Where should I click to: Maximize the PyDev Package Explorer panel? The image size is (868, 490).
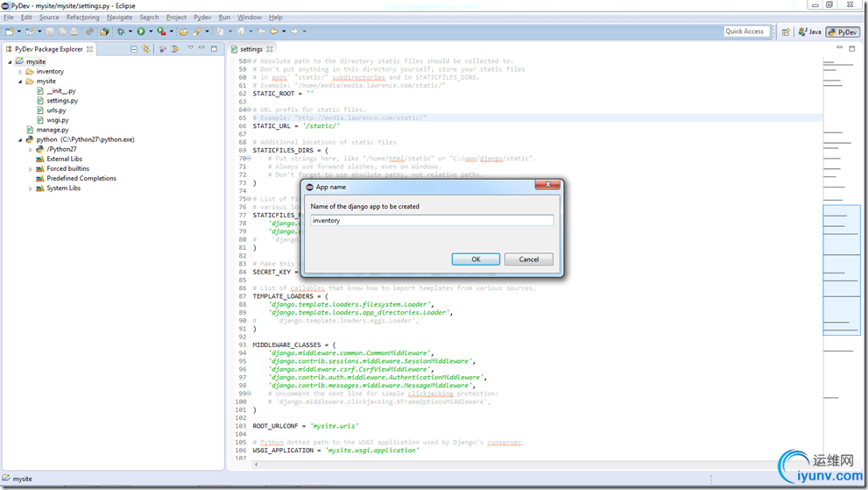tap(215, 48)
